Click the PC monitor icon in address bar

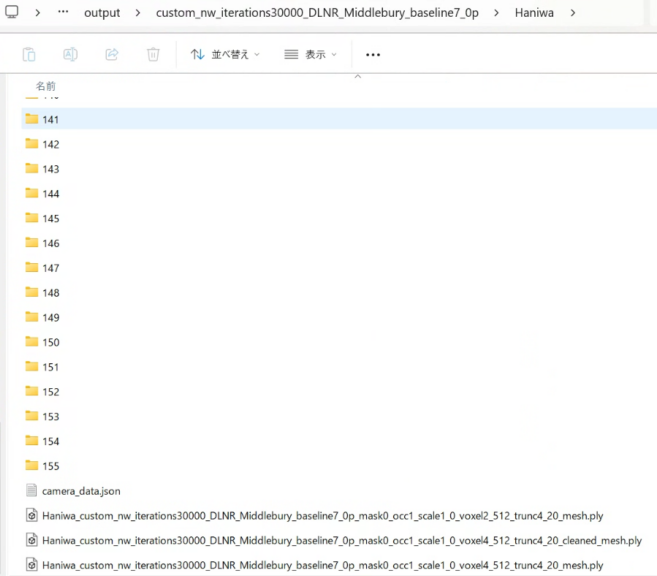11,13
